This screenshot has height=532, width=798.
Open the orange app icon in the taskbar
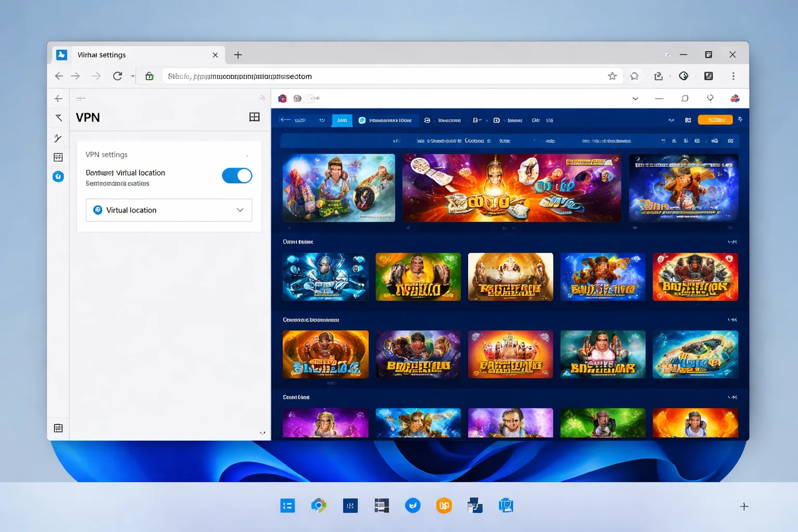click(444, 506)
